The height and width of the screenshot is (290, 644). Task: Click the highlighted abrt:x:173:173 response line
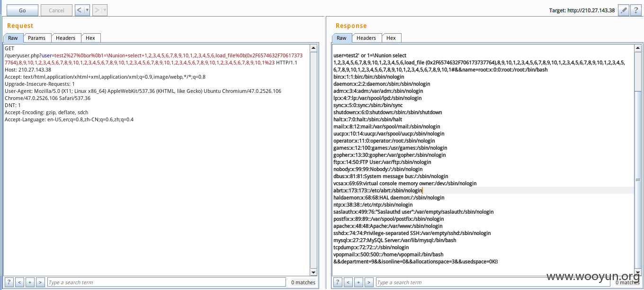pos(378,190)
